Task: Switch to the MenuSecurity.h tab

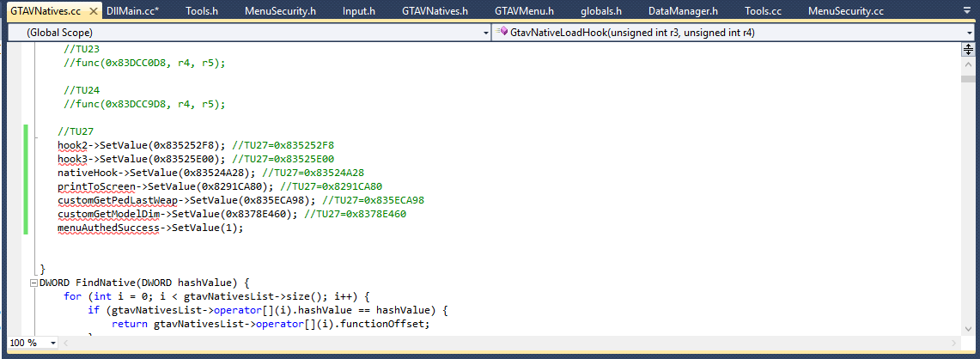Action: click(x=279, y=11)
